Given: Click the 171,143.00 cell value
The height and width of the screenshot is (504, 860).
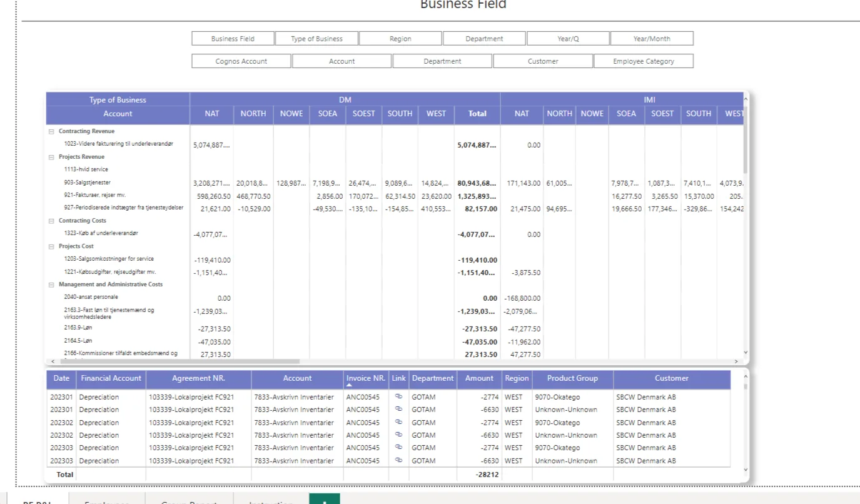Looking at the screenshot, I should (524, 184).
